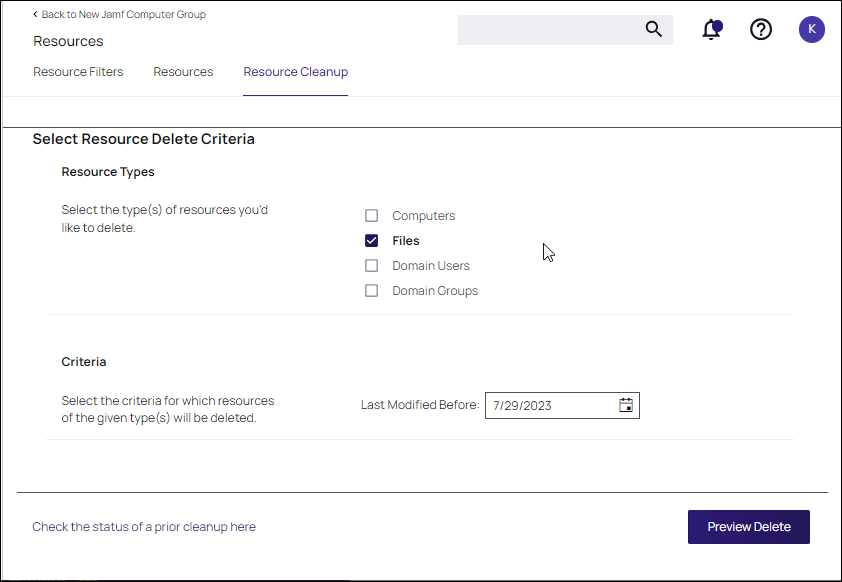Switch to the Resource Filters tab
Viewport: 842px width, 582px height.
pos(78,72)
